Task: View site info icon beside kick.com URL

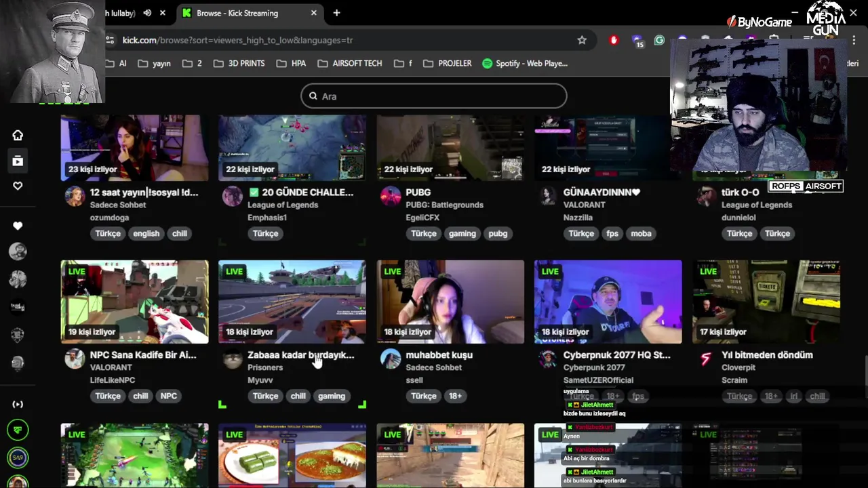Action: tap(111, 40)
